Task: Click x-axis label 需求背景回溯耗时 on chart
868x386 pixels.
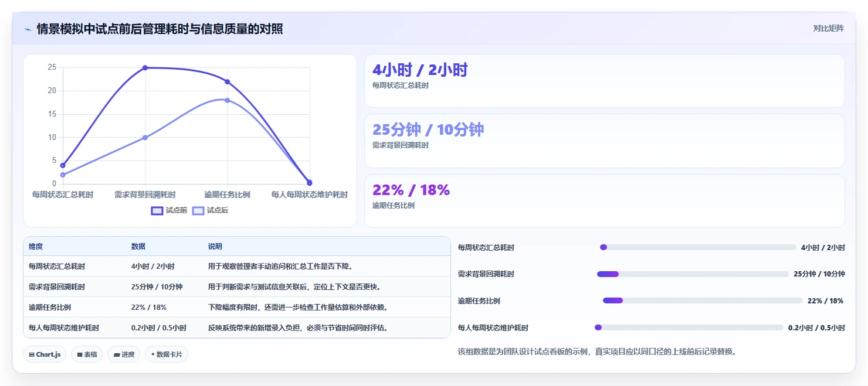Action: pos(145,194)
